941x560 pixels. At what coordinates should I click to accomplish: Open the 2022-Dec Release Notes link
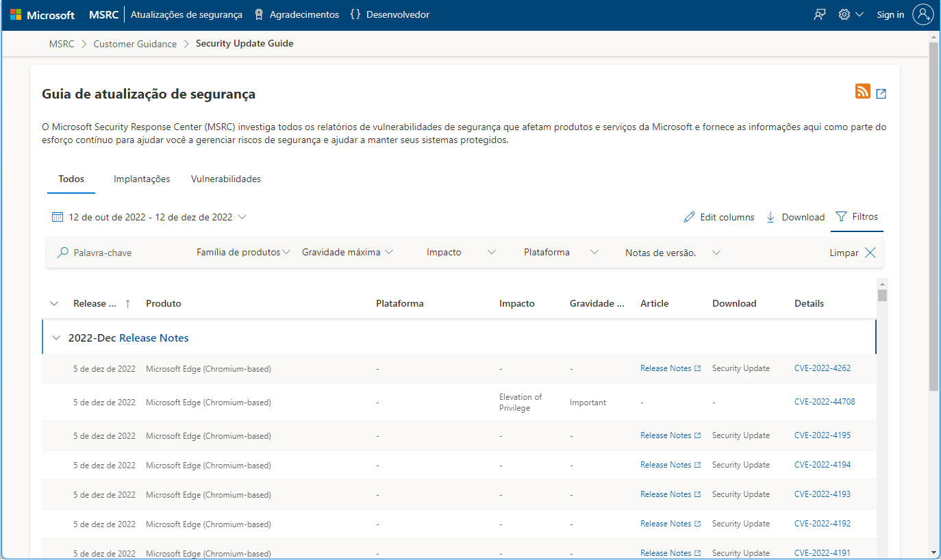tap(154, 338)
